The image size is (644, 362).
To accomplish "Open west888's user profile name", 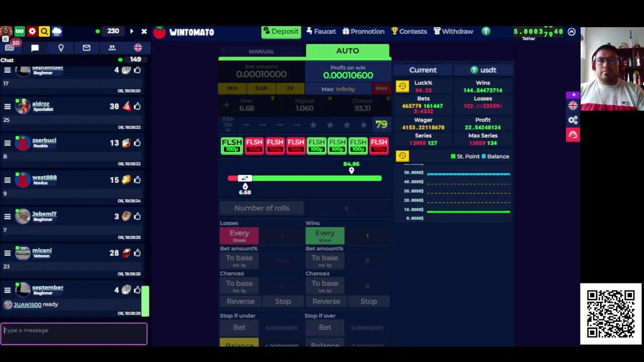I will point(44,177).
